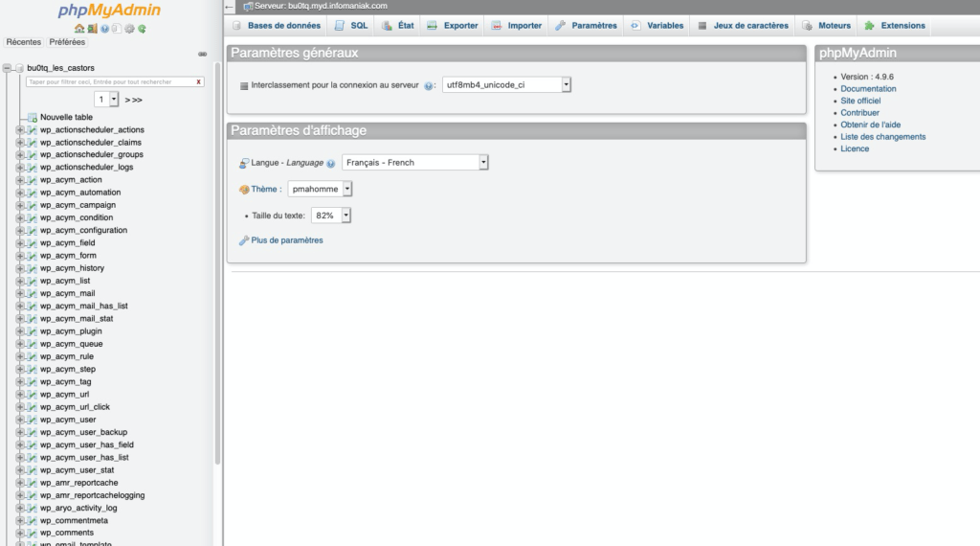Switch to the Paramètres tab
This screenshot has height=546, width=980.
point(587,26)
